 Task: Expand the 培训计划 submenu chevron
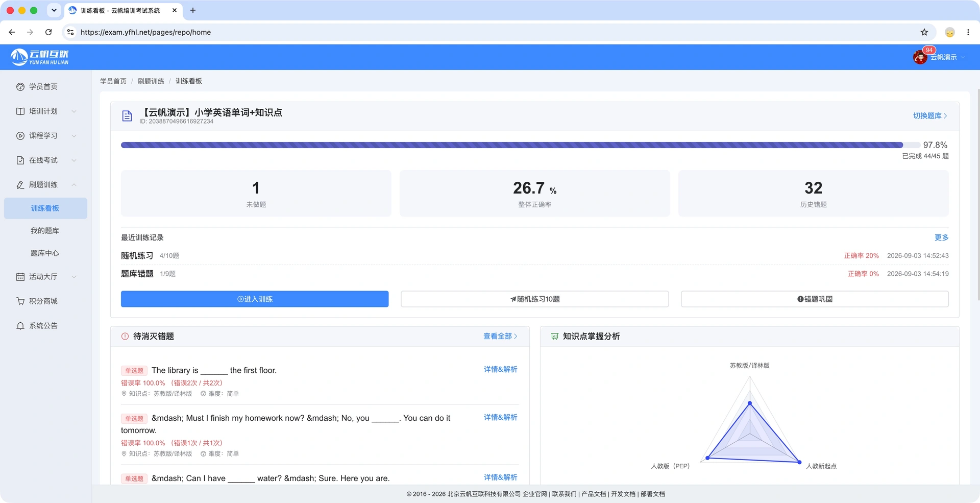[74, 111]
